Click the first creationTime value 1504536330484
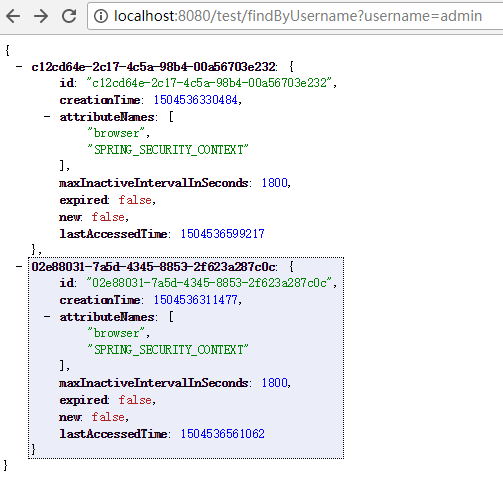This screenshot has height=481, width=503. (x=196, y=100)
